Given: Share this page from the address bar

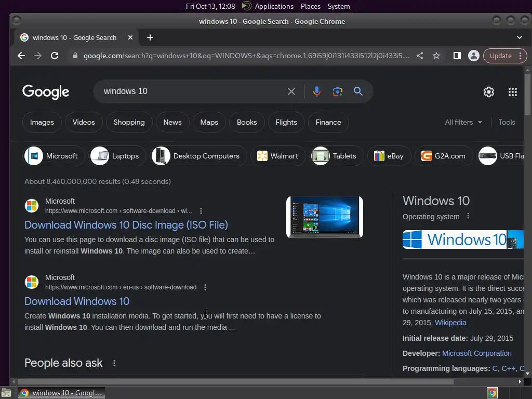Looking at the screenshot, I should (x=420, y=56).
